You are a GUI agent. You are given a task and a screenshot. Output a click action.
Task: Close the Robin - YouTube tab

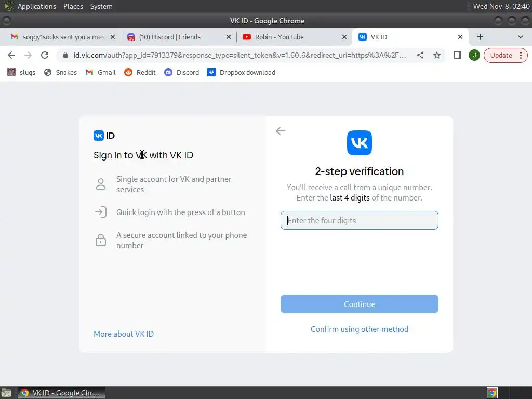(344, 37)
